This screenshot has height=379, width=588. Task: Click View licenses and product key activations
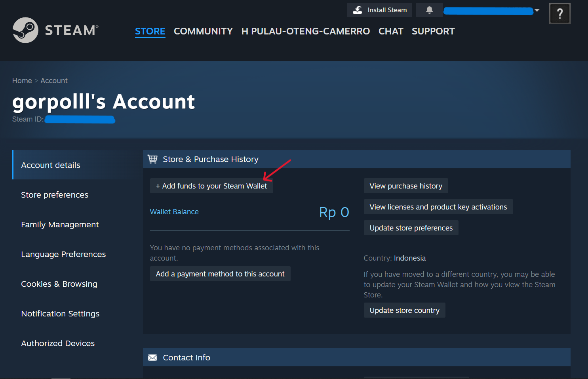(438, 207)
